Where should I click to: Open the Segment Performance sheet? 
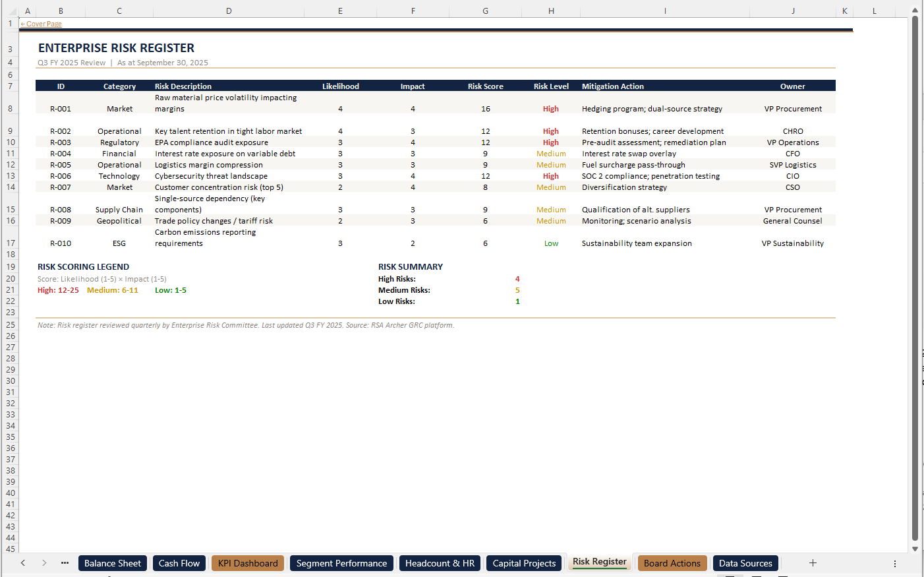(x=341, y=562)
